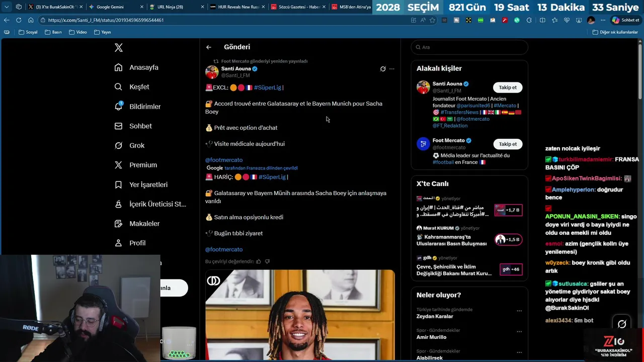Open more options for the Alabilirsek trend
Screen dimensions: 644x362
coord(519,352)
